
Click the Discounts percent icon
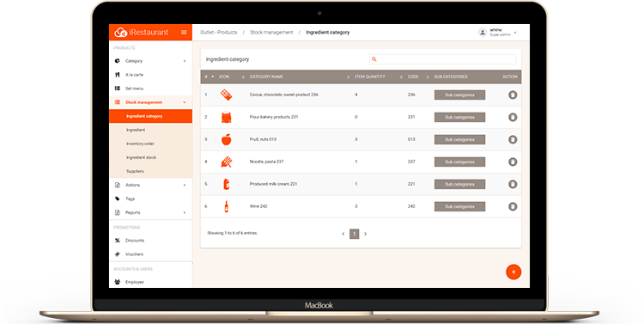[118, 240]
